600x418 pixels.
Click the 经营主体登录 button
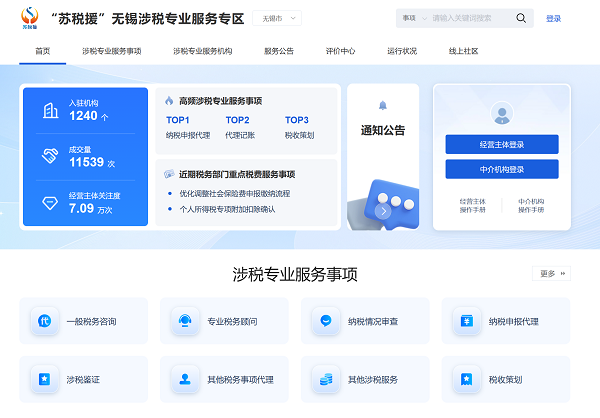coord(502,144)
